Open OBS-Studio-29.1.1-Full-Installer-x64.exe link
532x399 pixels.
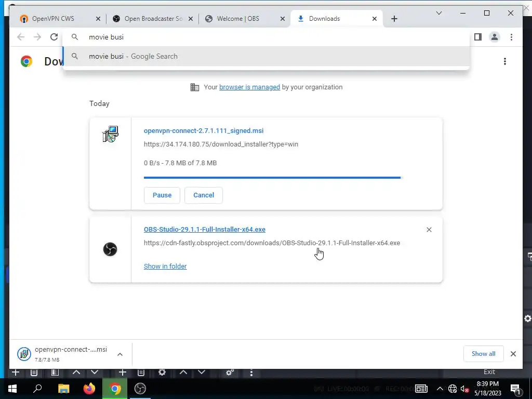click(205, 229)
